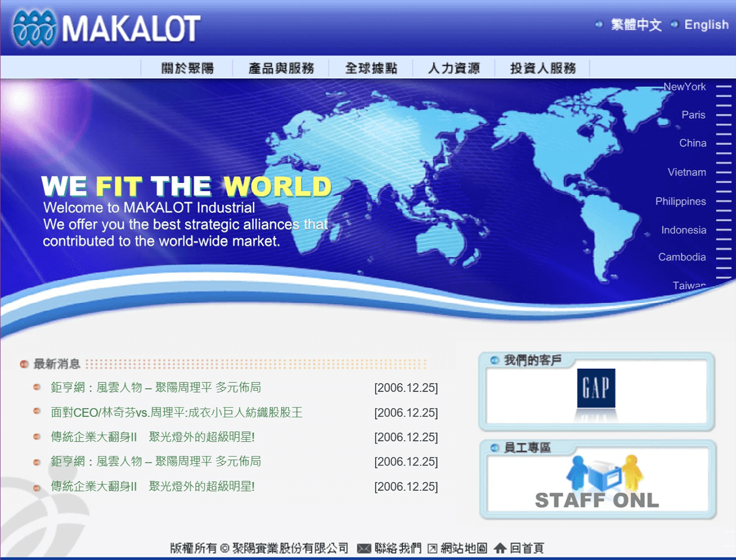Viewport: 736px width, 560px height.
Task: Select the Philippines location
Action: pos(681,202)
